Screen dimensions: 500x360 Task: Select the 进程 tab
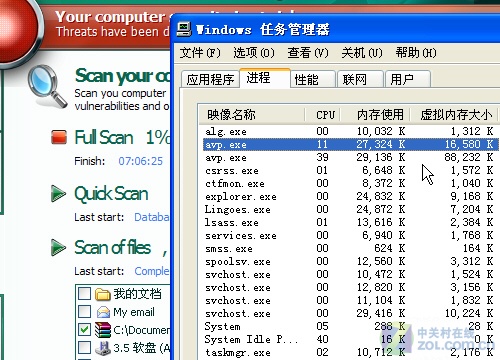[x=265, y=78]
